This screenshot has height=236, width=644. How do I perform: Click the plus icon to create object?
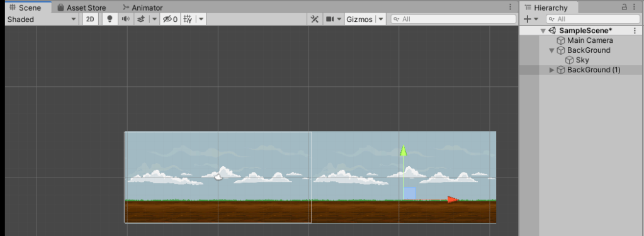click(x=528, y=20)
